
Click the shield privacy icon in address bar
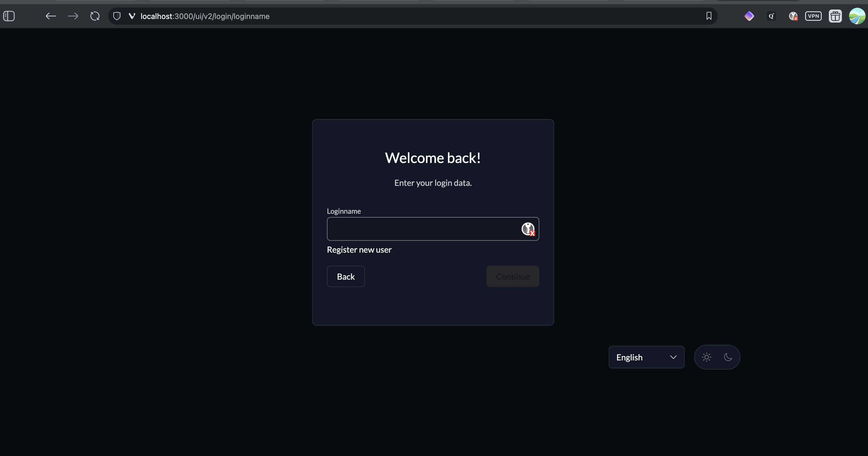[117, 16]
